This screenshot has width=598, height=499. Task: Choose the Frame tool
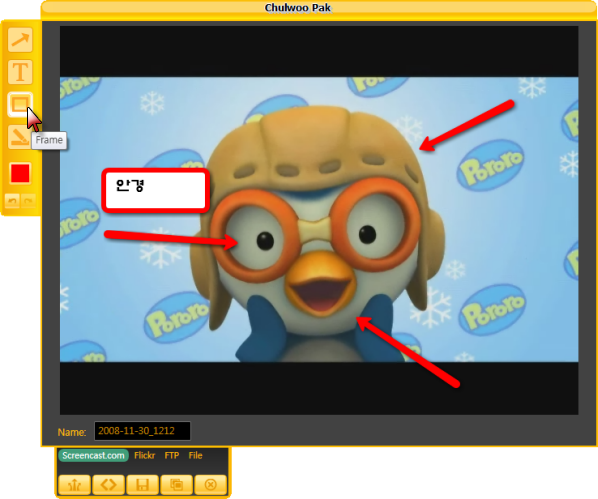(x=19, y=104)
